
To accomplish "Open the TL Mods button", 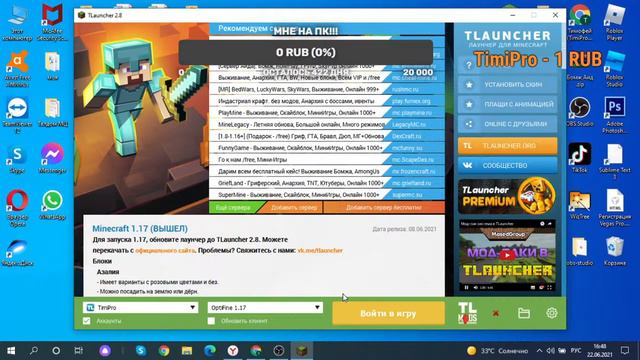I will [x=467, y=313].
